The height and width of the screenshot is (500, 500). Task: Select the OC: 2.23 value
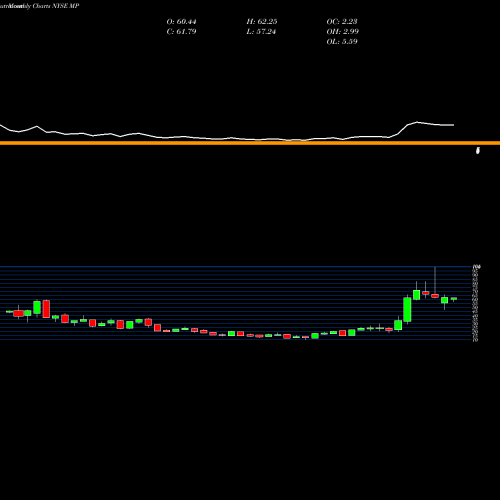[x=342, y=22]
